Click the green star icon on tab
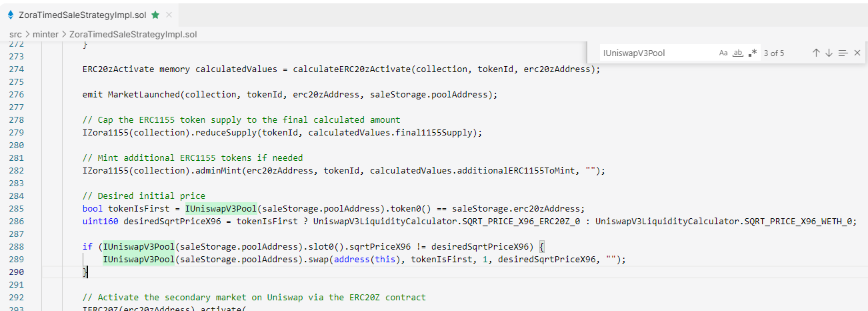 click(155, 14)
